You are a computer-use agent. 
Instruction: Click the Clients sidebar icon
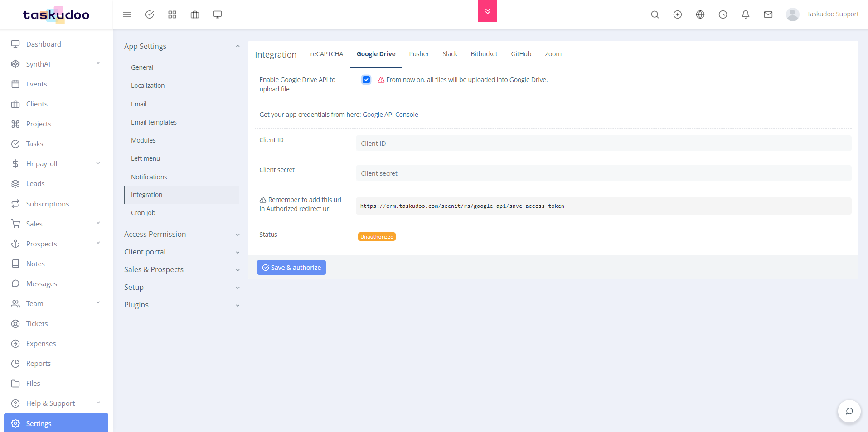click(x=15, y=104)
